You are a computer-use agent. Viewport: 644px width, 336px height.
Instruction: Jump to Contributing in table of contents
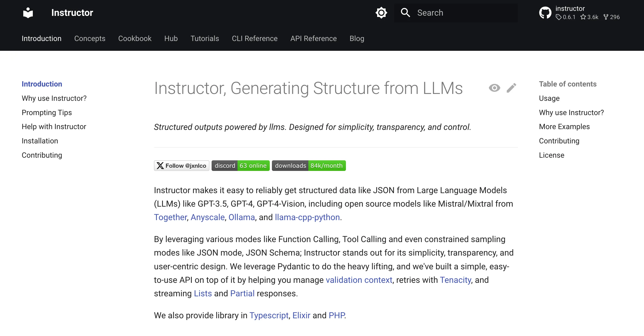(559, 141)
